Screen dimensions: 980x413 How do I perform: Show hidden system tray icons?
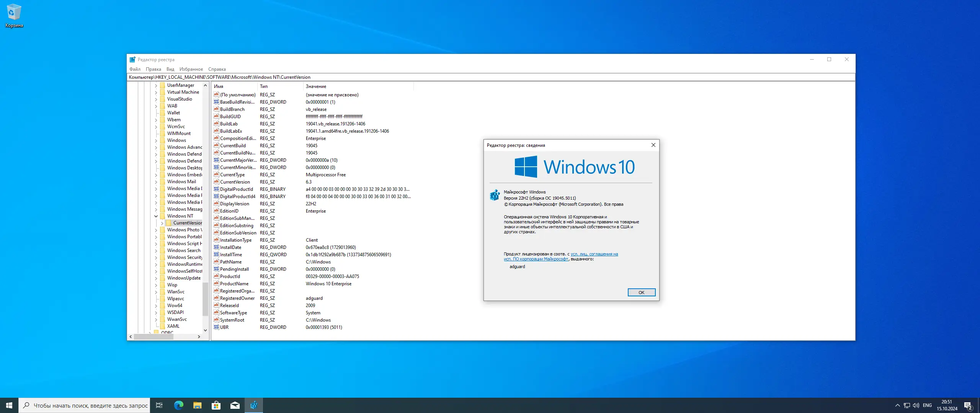click(x=897, y=405)
